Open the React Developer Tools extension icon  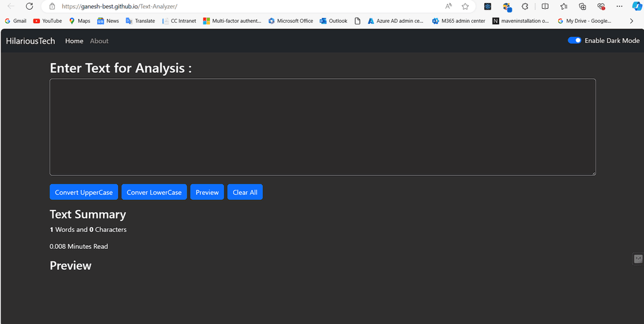[488, 6]
